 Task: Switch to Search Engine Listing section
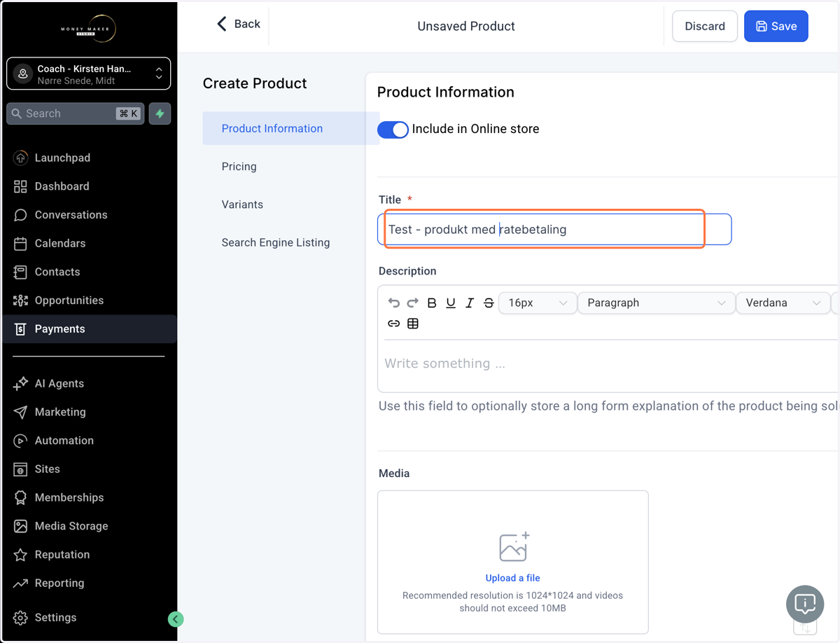coord(276,242)
